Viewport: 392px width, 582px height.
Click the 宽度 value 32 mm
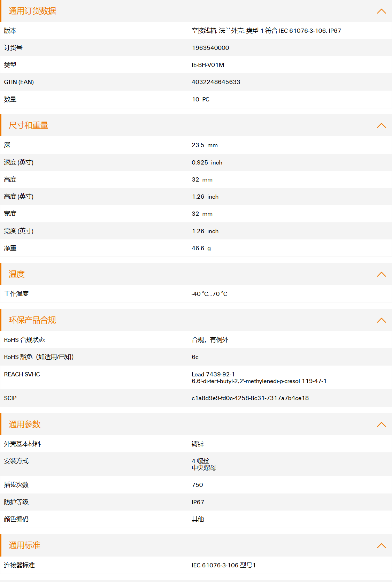202,214
